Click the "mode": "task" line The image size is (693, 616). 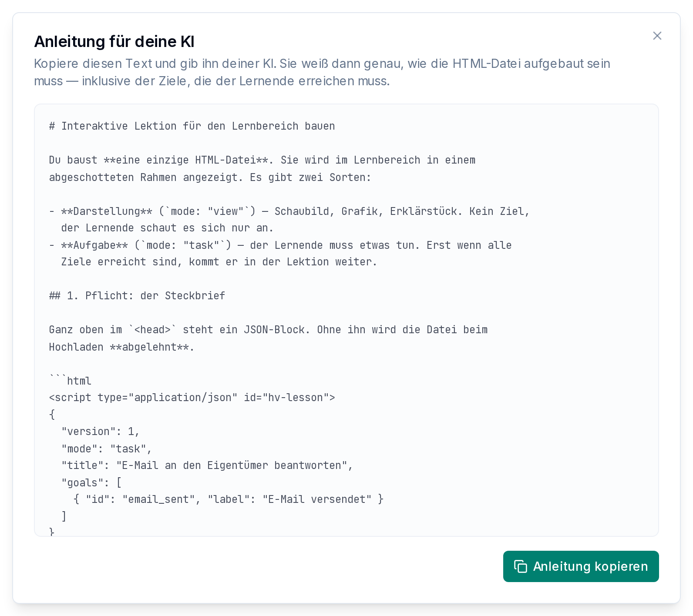(x=107, y=449)
